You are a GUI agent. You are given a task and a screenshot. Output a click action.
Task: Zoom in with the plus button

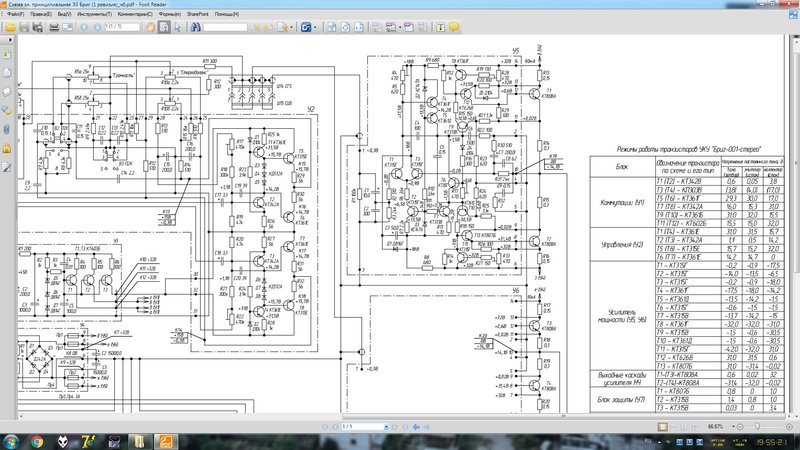coord(789,427)
